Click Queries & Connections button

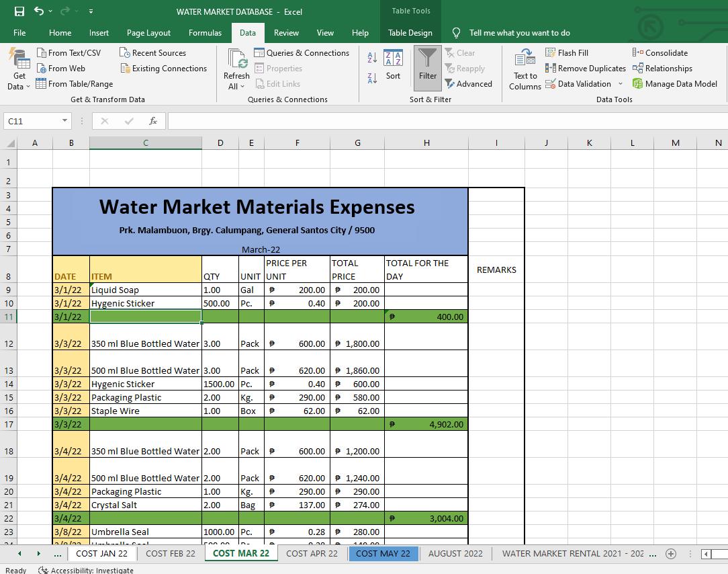coord(302,52)
